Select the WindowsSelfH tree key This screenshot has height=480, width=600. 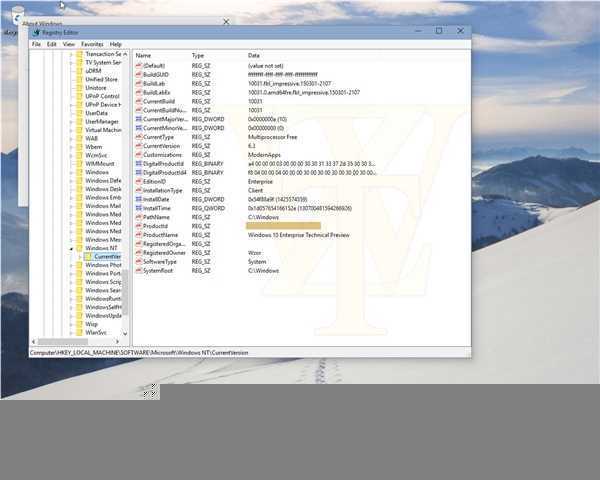[x=103, y=307]
